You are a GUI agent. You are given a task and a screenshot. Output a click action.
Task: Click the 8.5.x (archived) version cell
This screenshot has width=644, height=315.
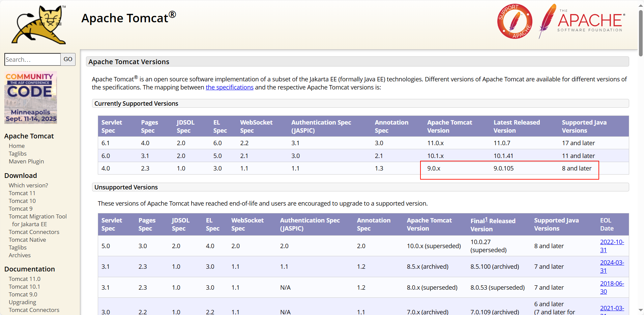coord(428,267)
